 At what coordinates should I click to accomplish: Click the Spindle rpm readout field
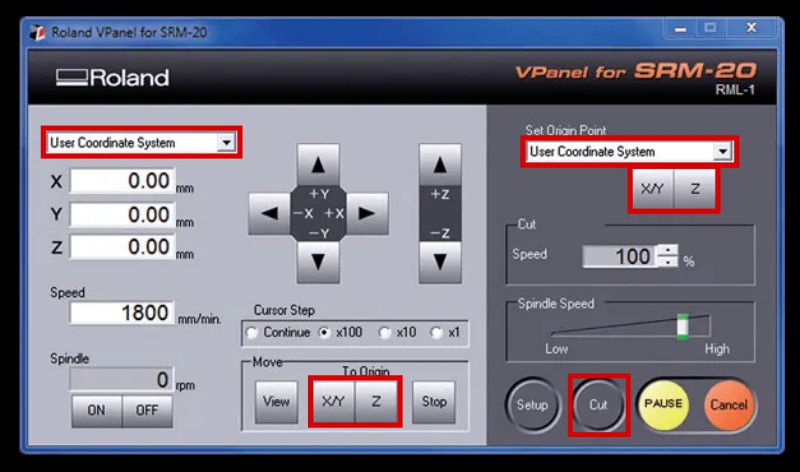tap(121, 380)
